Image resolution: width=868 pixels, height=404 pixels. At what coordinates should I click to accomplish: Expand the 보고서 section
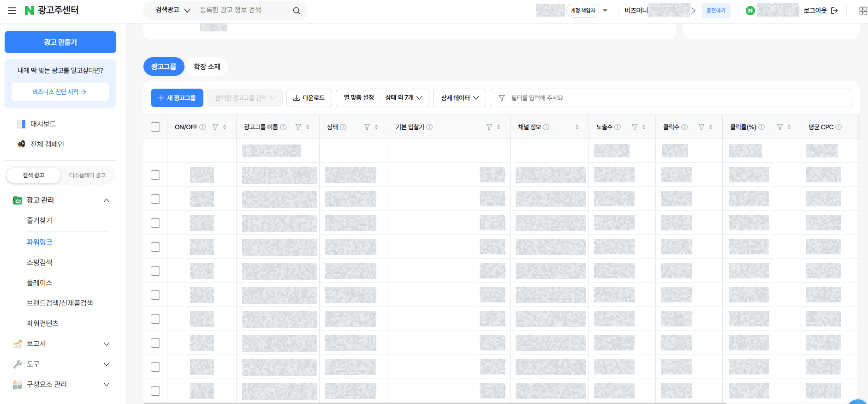click(x=107, y=344)
